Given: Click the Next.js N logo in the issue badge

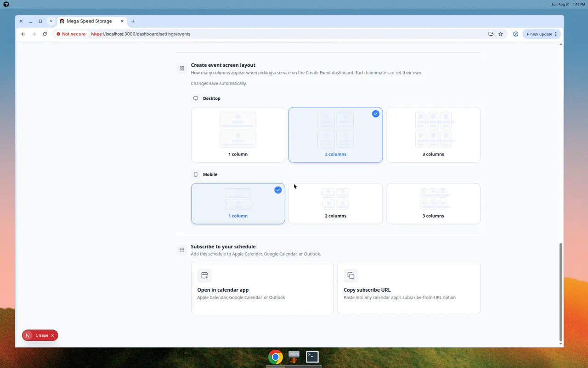Looking at the screenshot, I should tap(28, 335).
